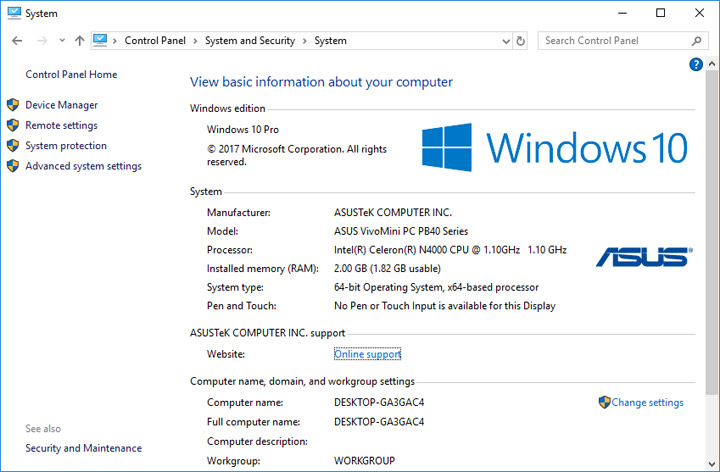Click the processor value Intel(R) Celeron(R) N4000
The width and height of the screenshot is (720, 472).
point(450,250)
